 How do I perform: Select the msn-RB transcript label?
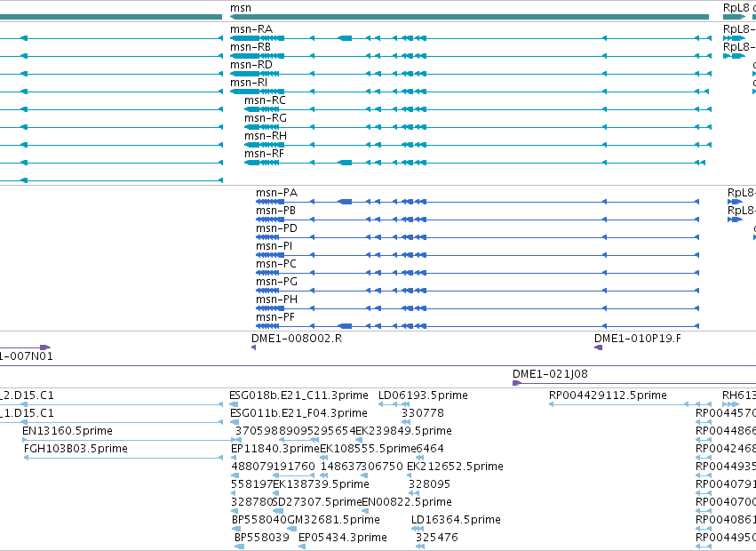[x=251, y=47]
